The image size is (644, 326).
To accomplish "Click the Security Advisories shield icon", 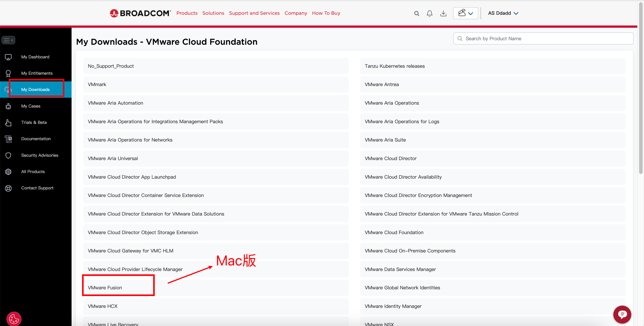I will (x=8, y=155).
